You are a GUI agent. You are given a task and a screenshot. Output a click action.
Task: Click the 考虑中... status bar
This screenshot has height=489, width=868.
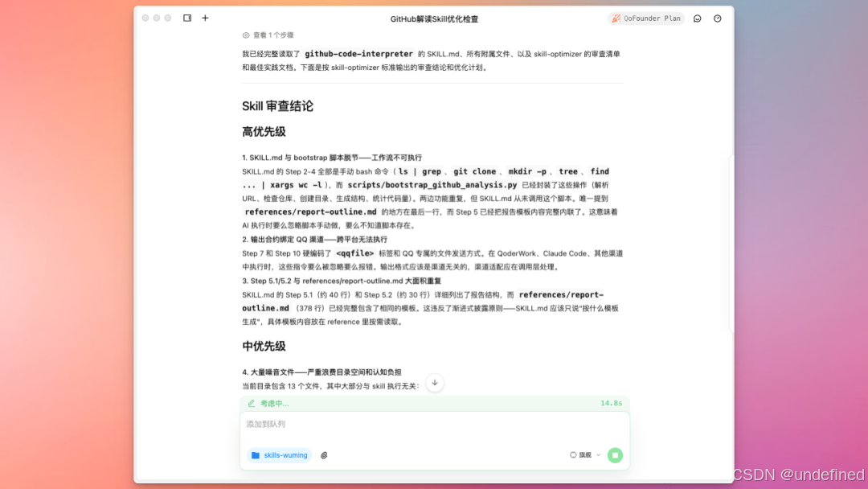435,403
